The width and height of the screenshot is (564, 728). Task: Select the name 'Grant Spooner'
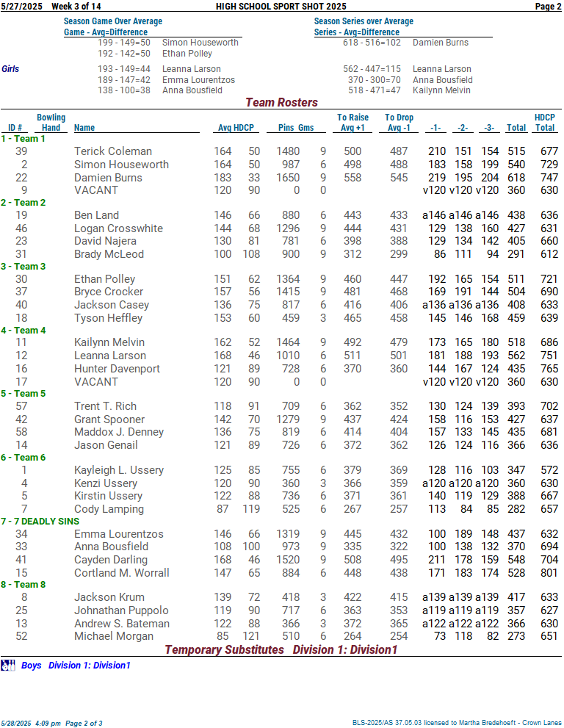click(109, 419)
